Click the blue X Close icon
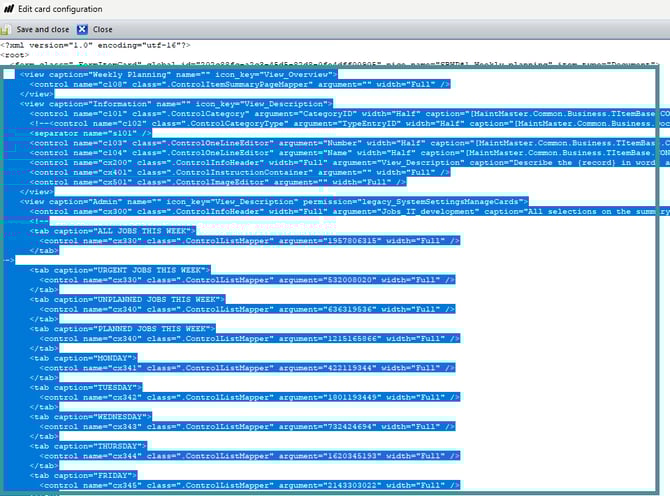 click(x=82, y=29)
